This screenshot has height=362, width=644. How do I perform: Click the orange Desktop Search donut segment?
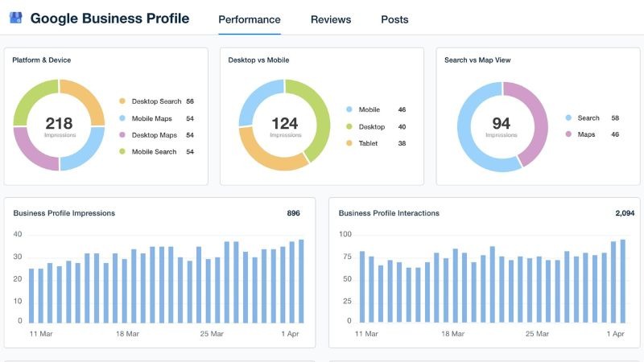tap(86, 98)
